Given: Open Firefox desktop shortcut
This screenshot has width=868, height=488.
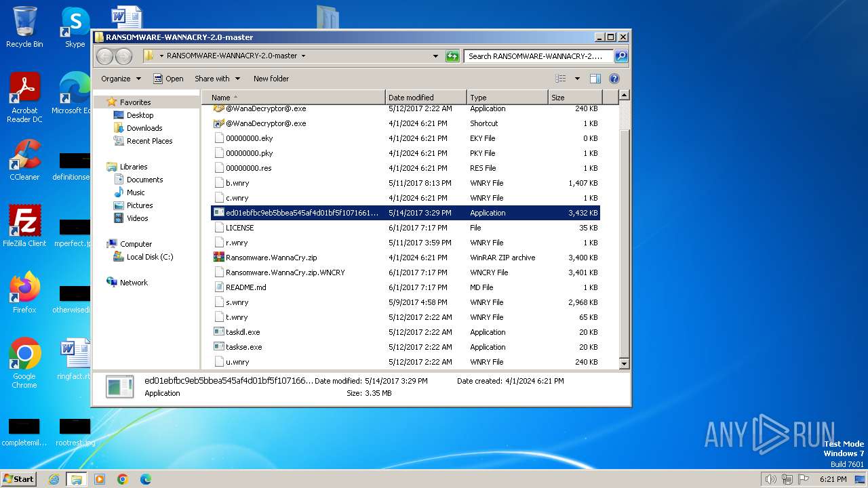Looking at the screenshot, I should click(24, 293).
